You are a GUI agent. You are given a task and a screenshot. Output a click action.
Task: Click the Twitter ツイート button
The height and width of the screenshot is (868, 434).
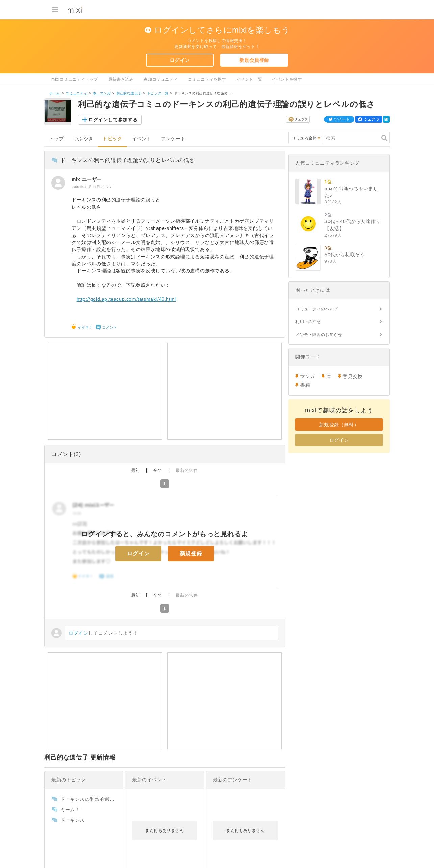pyautogui.click(x=339, y=119)
